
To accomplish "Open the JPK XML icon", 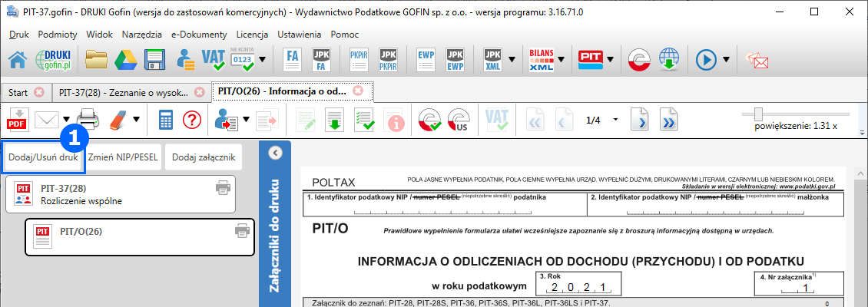I will pos(492,59).
